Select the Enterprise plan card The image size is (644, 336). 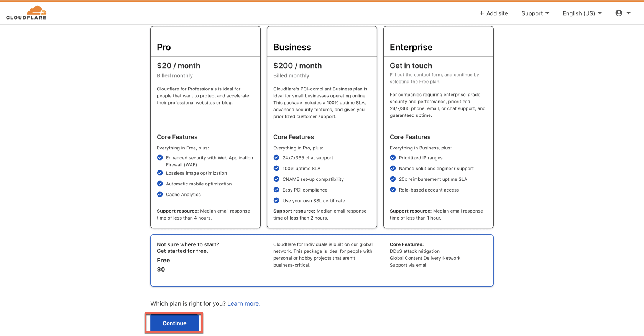pyautogui.click(x=439, y=127)
